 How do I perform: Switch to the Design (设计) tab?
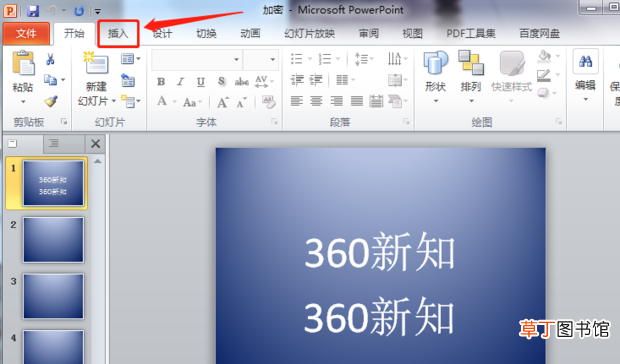[162, 34]
